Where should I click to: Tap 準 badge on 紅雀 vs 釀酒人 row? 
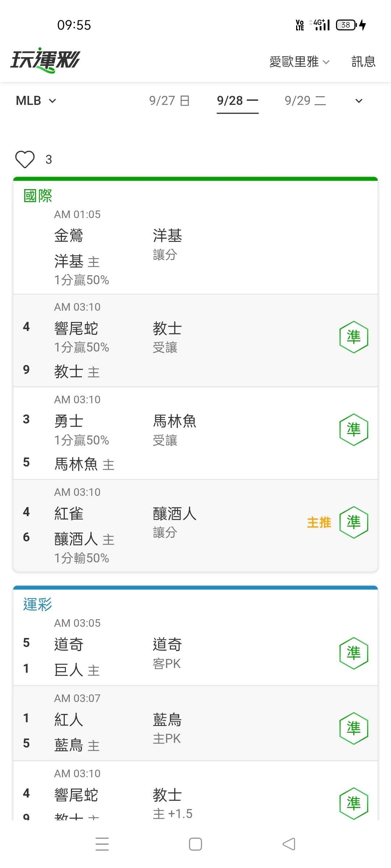354,522
